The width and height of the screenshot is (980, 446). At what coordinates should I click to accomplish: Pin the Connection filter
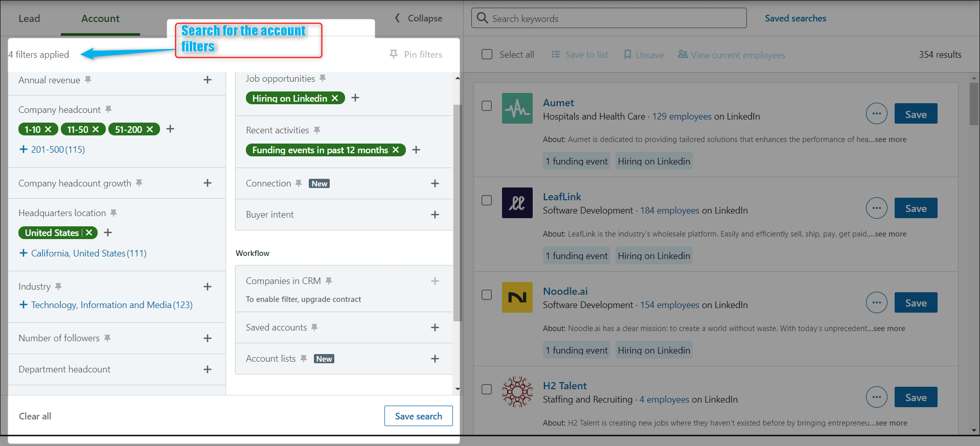pos(299,183)
